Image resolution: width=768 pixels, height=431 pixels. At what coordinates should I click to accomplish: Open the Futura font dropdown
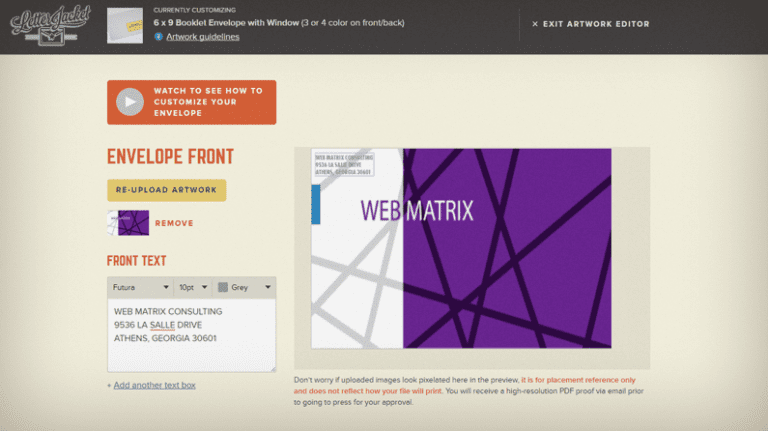tap(140, 287)
